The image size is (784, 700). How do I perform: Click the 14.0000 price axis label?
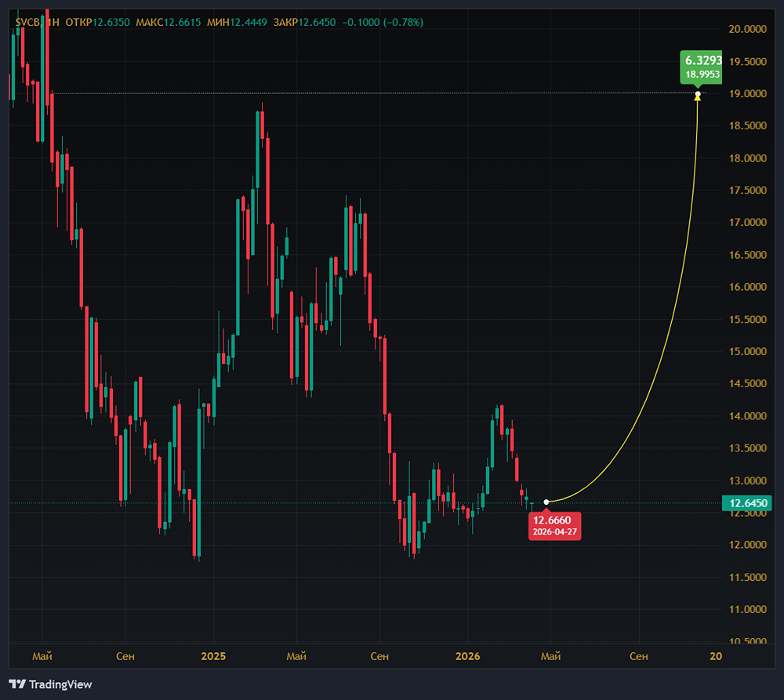coord(747,415)
